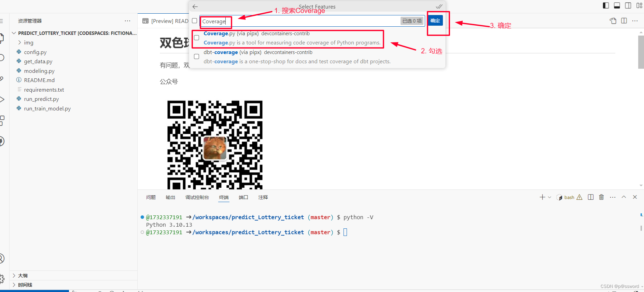The height and width of the screenshot is (292, 644).
Task: Click the 资源管理器 explorer title
Action: pos(30,21)
